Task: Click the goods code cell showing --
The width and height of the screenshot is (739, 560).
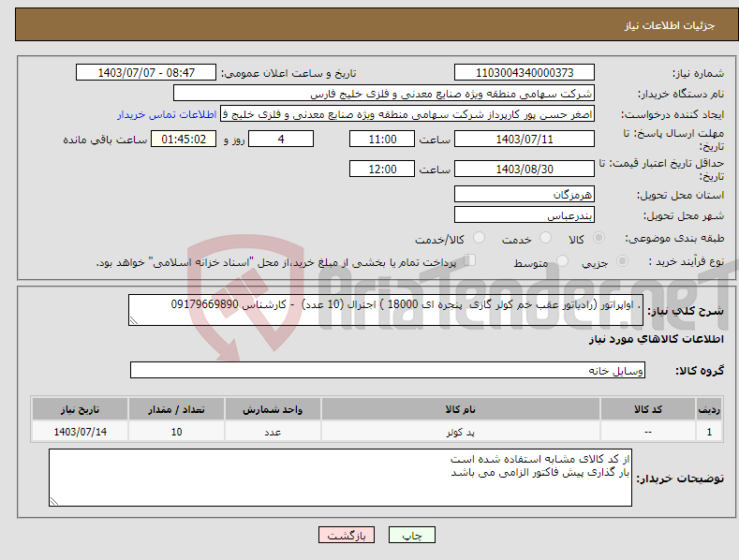Action: [648, 432]
